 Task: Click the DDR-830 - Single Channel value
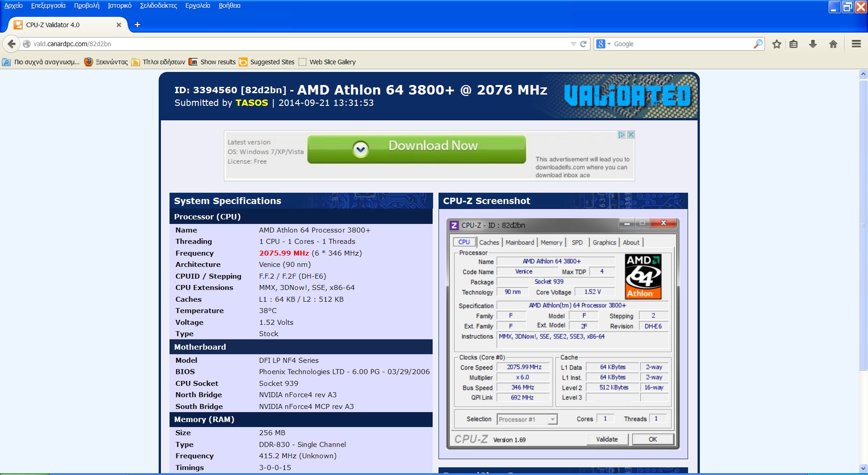[302, 445]
